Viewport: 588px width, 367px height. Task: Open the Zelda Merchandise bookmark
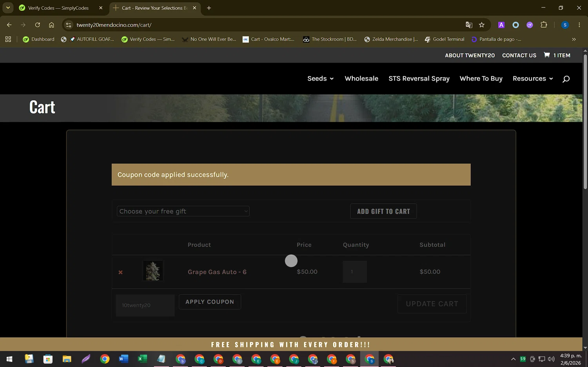click(x=391, y=39)
